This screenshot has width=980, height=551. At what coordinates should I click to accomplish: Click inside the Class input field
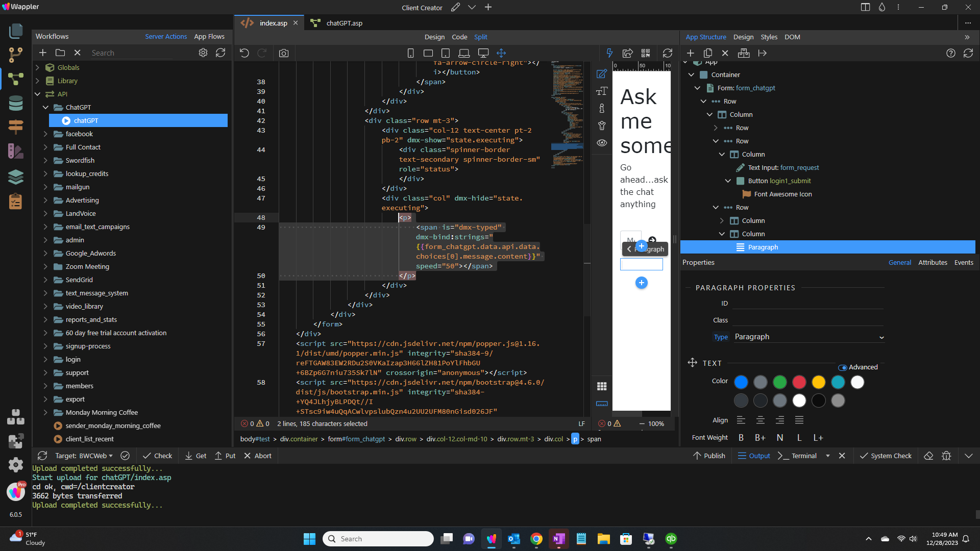tap(808, 320)
